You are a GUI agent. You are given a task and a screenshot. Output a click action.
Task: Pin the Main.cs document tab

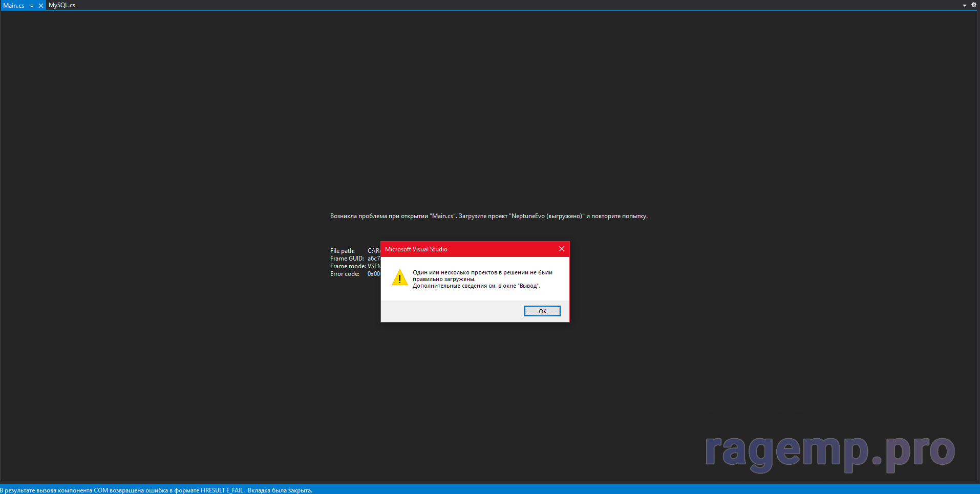[x=32, y=6]
